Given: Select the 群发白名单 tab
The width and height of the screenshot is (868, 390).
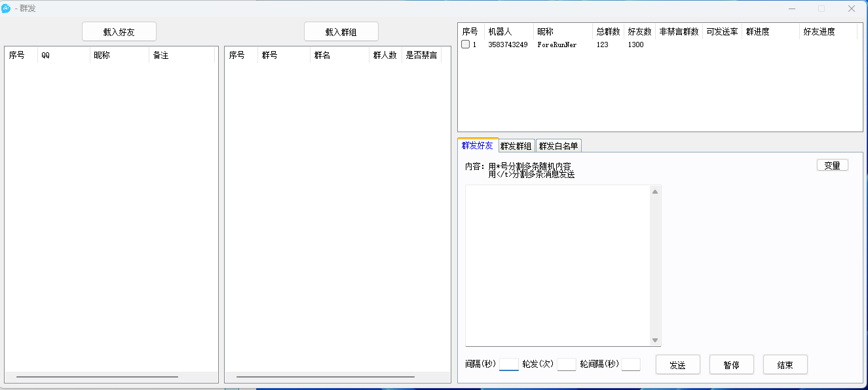Looking at the screenshot, I should [558, 146].
